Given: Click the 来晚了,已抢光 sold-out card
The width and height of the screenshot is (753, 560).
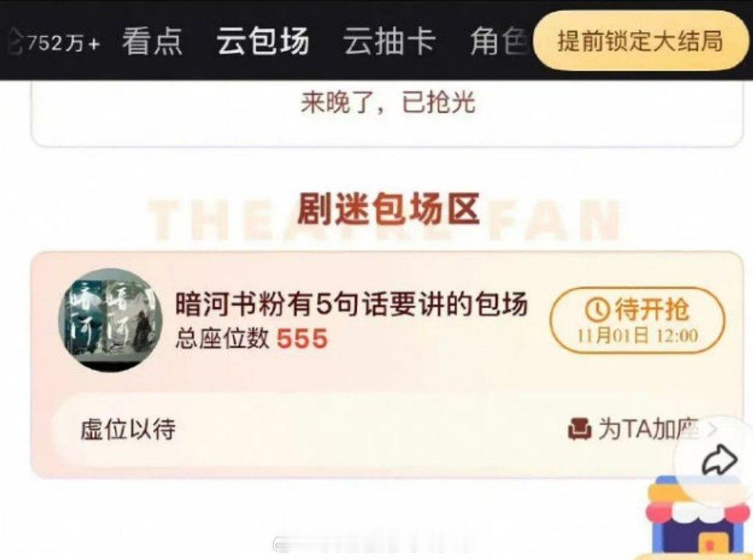Looking at the screenshot, I should 387,113.
